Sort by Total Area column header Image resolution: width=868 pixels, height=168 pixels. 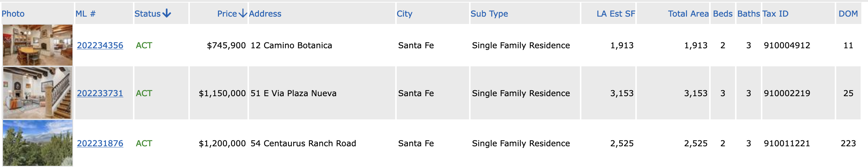pyautogui.click(x=688, y=14)
